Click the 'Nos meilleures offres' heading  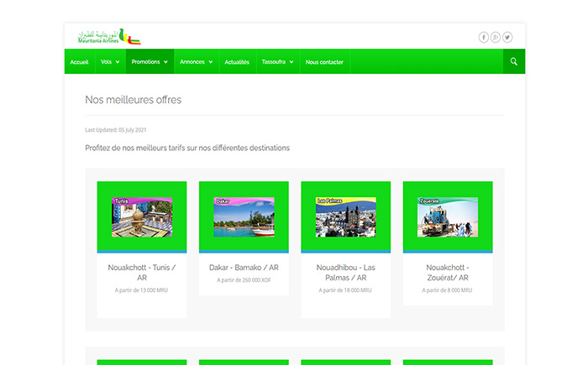click(133, 100)
